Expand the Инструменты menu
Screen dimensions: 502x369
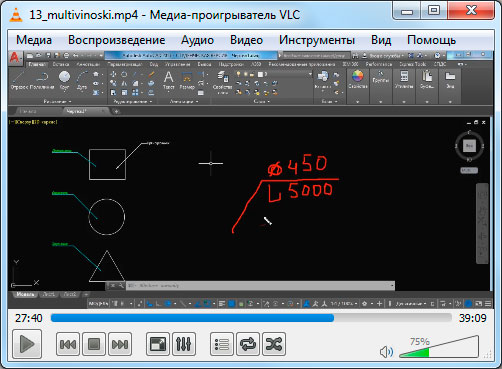[x=317, y=40]
